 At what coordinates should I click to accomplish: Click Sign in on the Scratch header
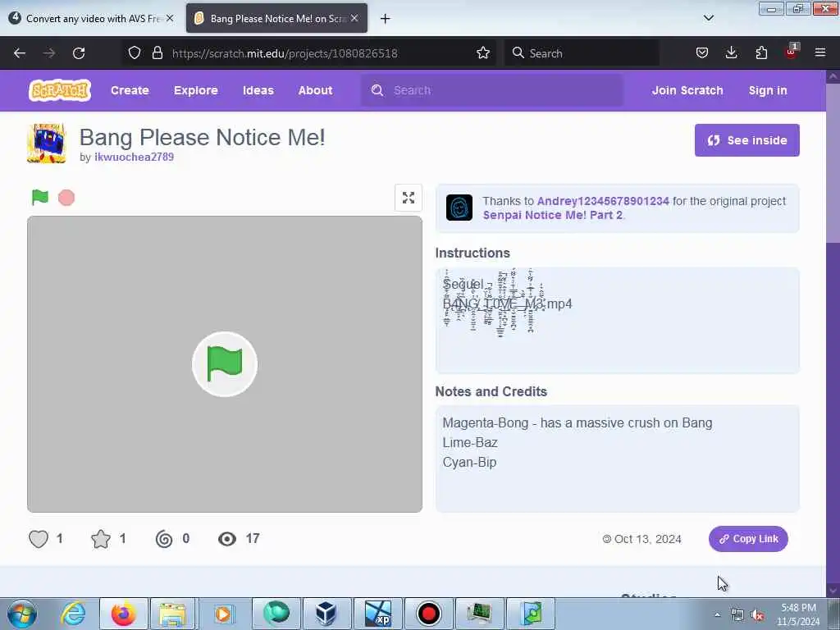pyautogui.click(x=768, y=90)
